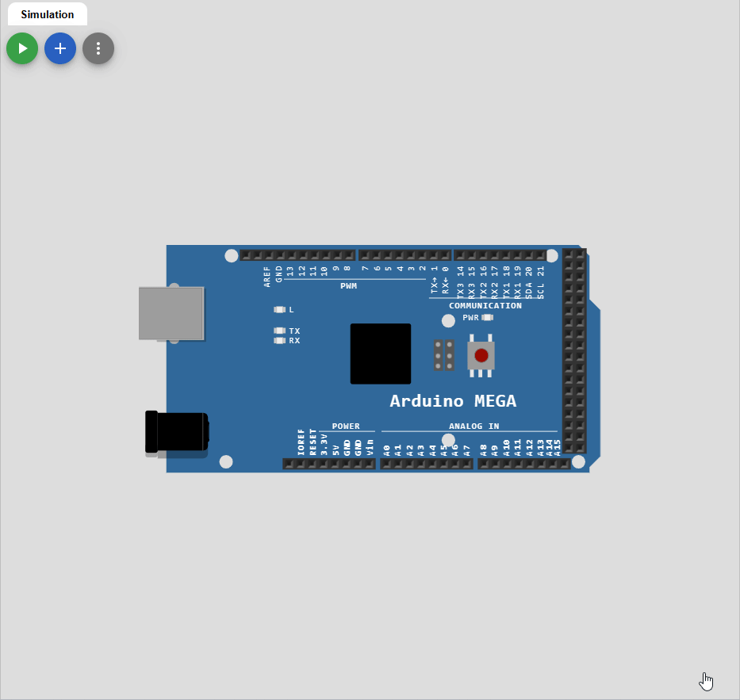Open the three-dot more options menu
The image size is (740, 700).
[98, 48]
